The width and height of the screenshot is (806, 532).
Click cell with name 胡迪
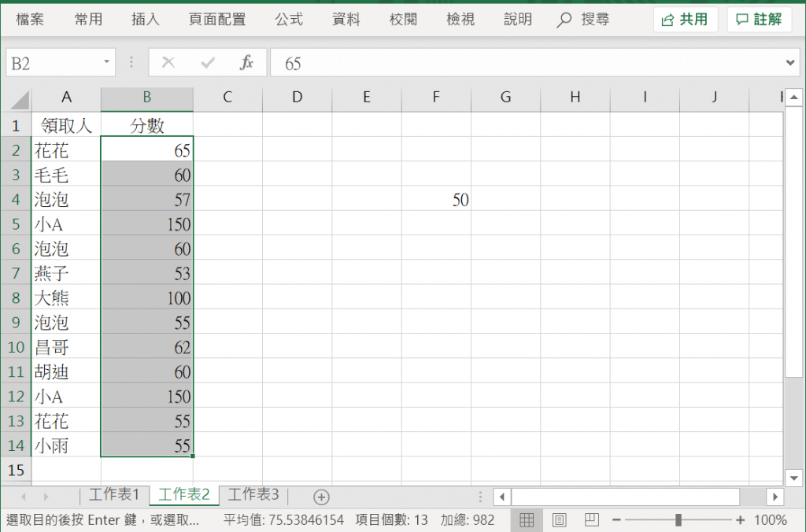66,371
